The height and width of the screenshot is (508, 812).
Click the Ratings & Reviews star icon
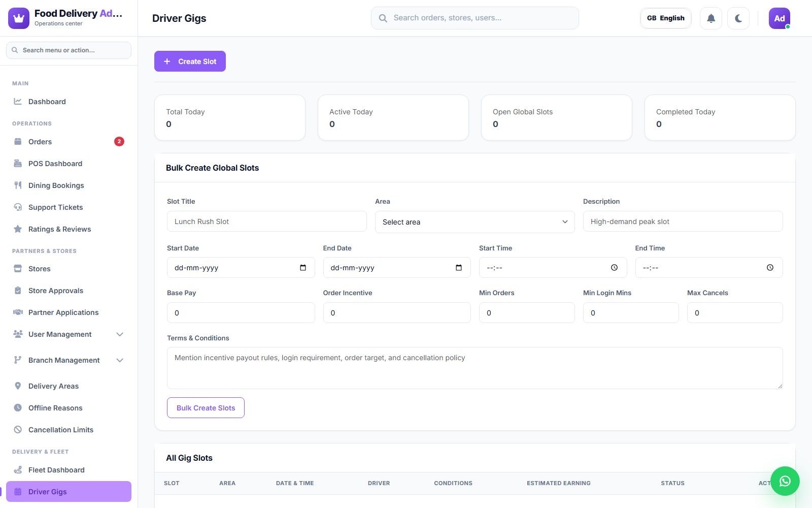point(18,229)
